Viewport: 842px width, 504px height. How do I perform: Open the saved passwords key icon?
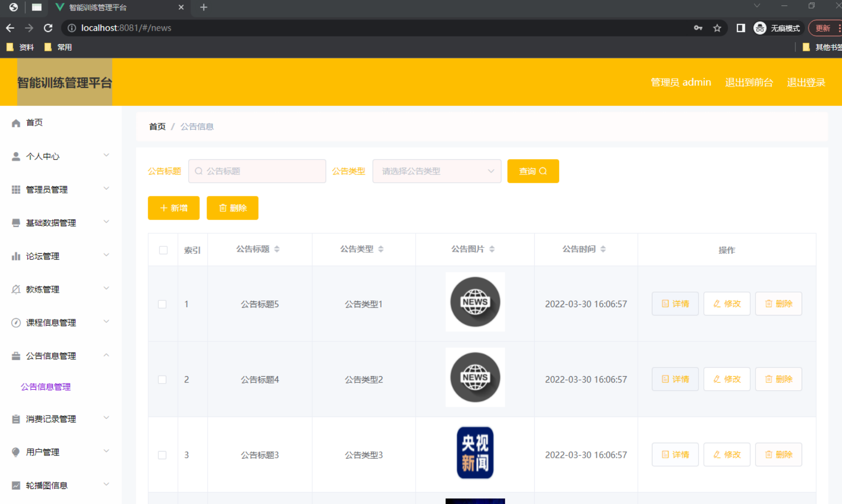coord(698,28)
